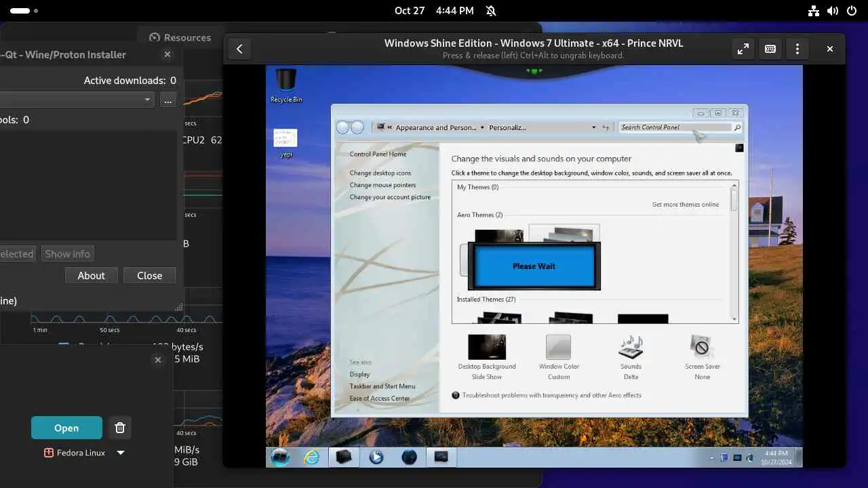
Task: Expand the Control Panel address bar dropdown
Action: 593,127
